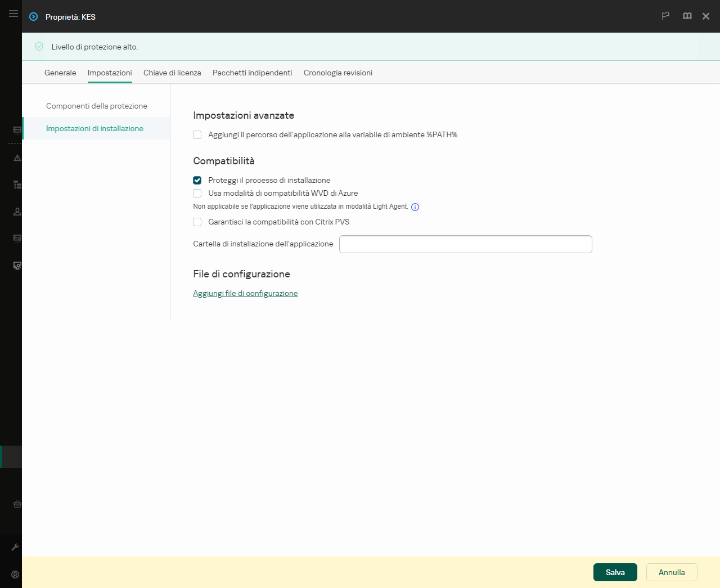Screen dimensions: 720x588
Task: Enable Garantisci la compatibilità con Citrix PVS
Action: point(197,222)
